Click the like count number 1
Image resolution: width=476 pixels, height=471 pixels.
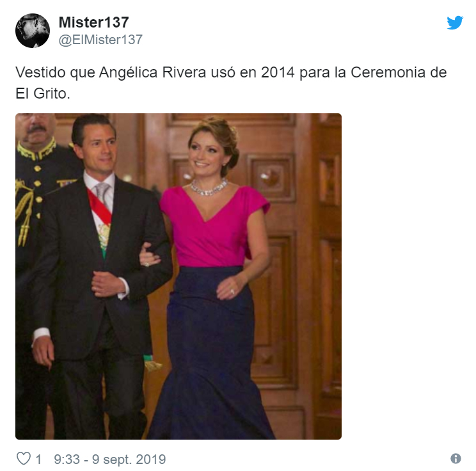click(38, 459)
